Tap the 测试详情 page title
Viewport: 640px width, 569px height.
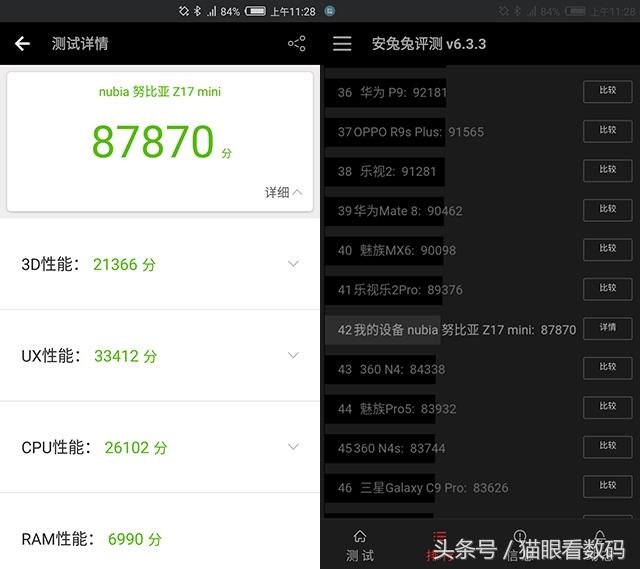pos(80,43)
